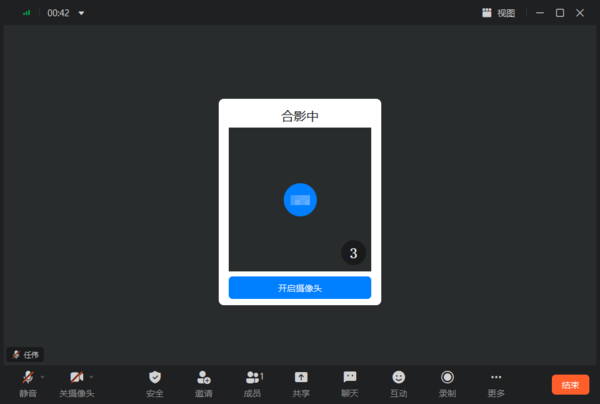Open the Members (成员) list icon

tap(252, 377)
